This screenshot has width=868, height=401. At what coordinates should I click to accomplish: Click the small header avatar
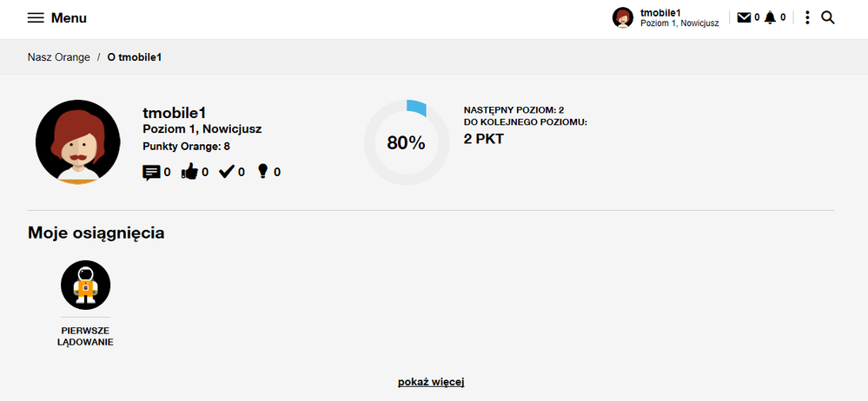pos(623,18)
